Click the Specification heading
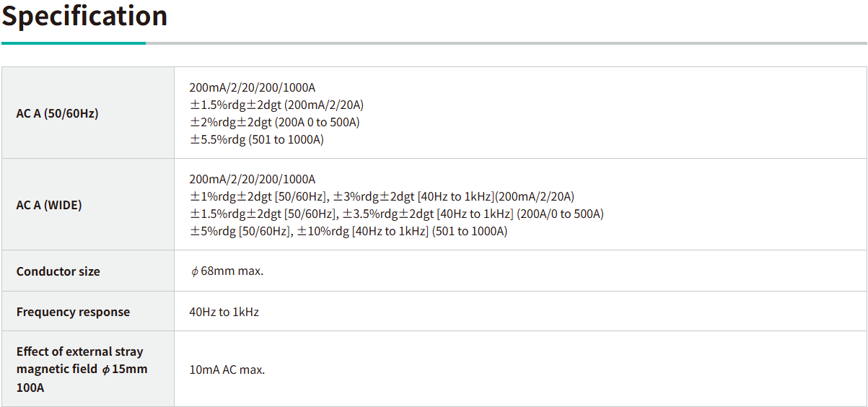The height and width of the screenshot is (407, 868). 84,16
